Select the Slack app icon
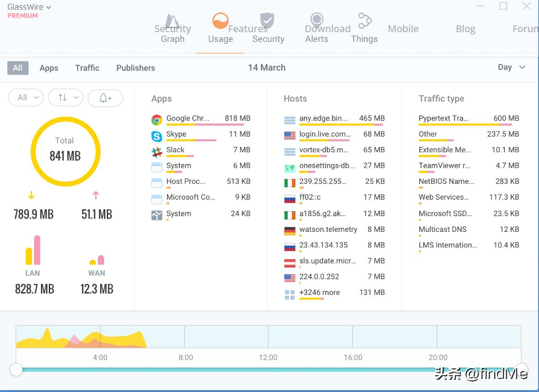Screen dimensions: 539x392 (x=157, y=152)
